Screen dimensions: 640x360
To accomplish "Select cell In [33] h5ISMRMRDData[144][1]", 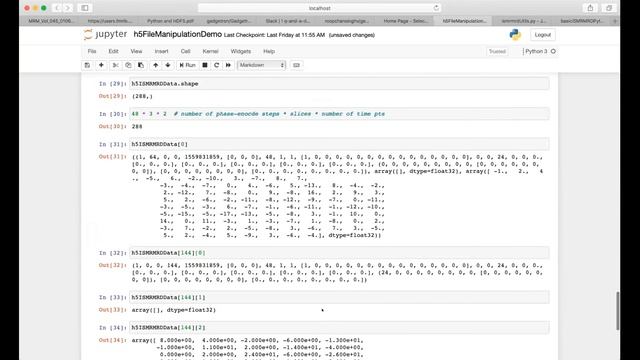I will point(339,298).
